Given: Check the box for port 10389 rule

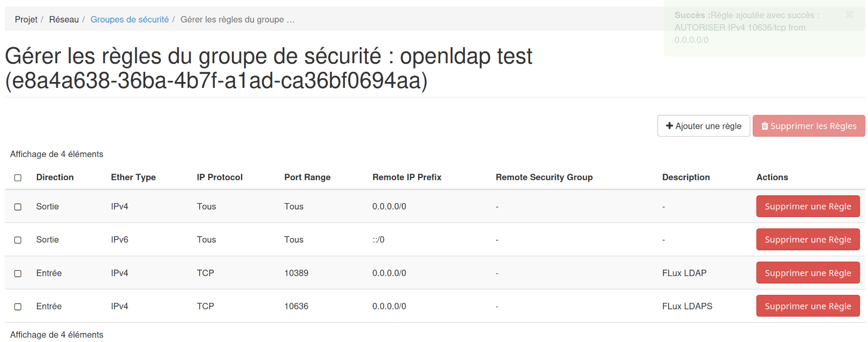Looking at the screenshot, I should 18,273.
